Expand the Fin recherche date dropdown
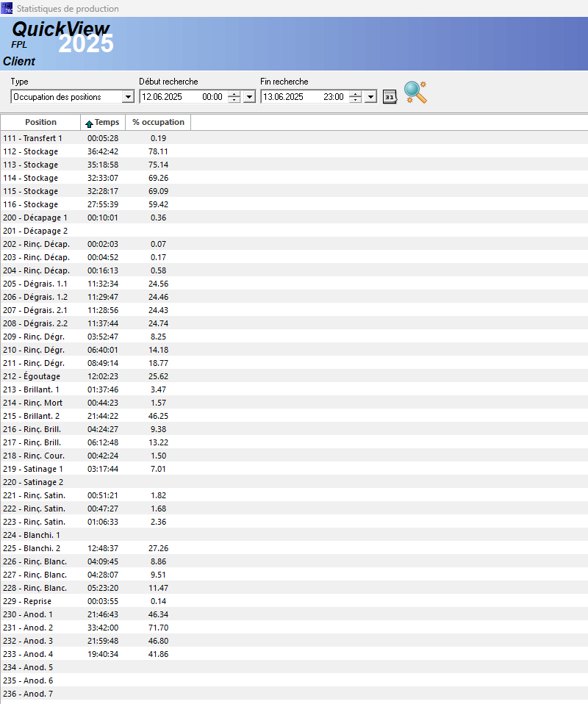This screenshot has width=588, height=704. [x=370, y=97]
